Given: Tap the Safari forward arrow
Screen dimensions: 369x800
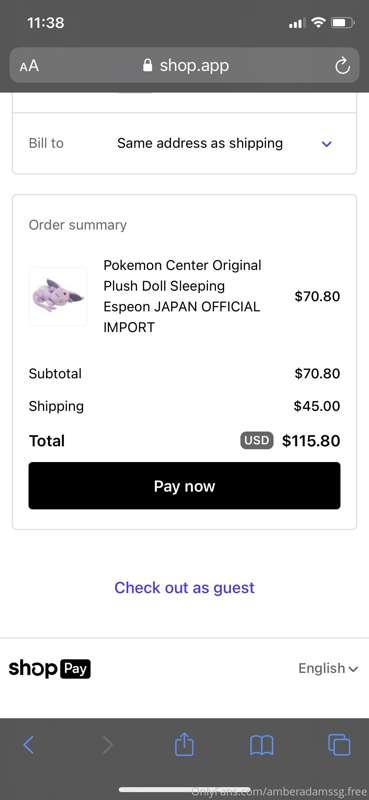Looking at the screenshot, I should [x=107, y=745].
